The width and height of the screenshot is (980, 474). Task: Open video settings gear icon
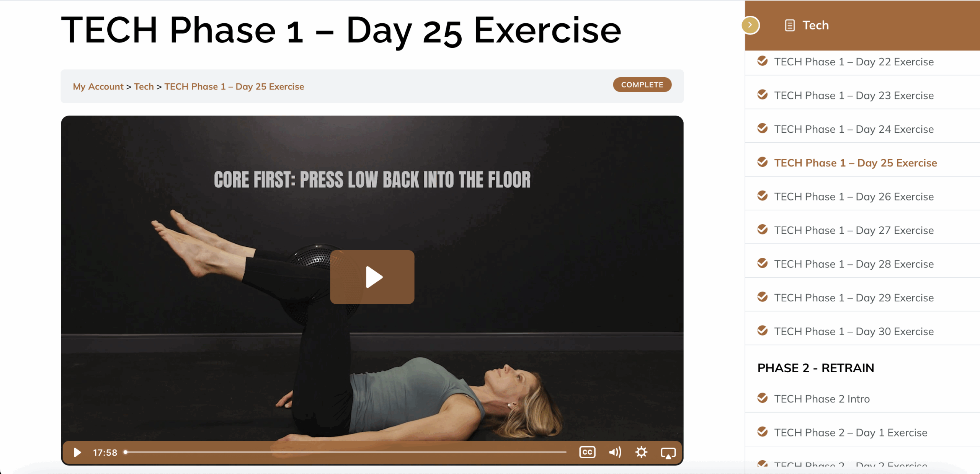(641, 452)
